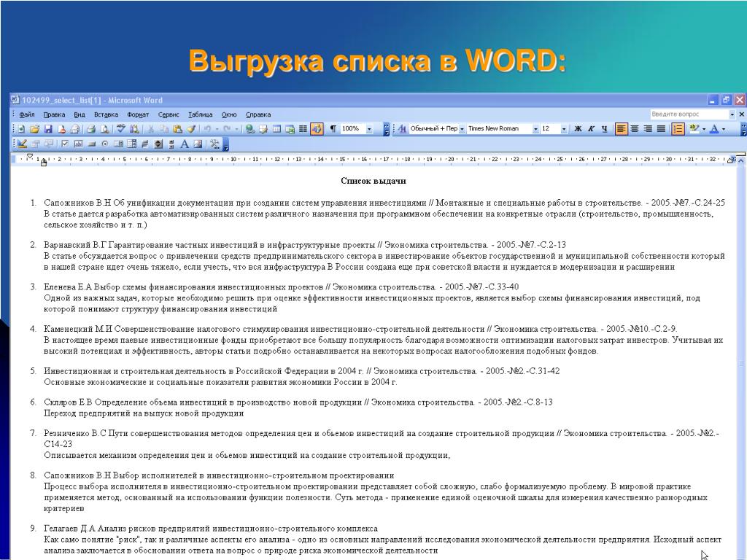Viewport: 747px width, 560px height.
Task: Open the Файл menu
Action: (x=27, y=114)
